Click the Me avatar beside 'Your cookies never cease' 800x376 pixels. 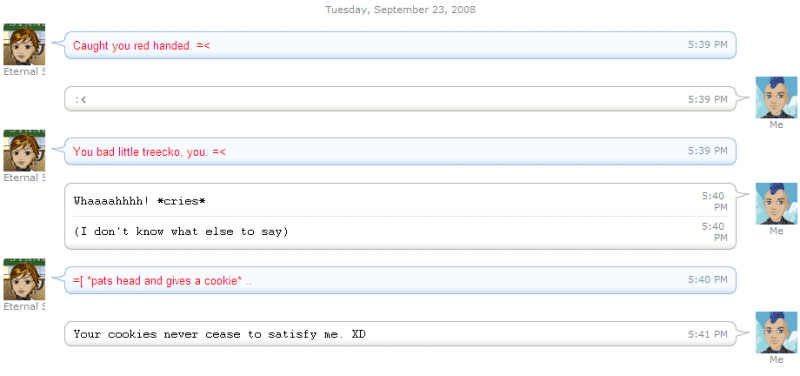[x=776, y=332]
